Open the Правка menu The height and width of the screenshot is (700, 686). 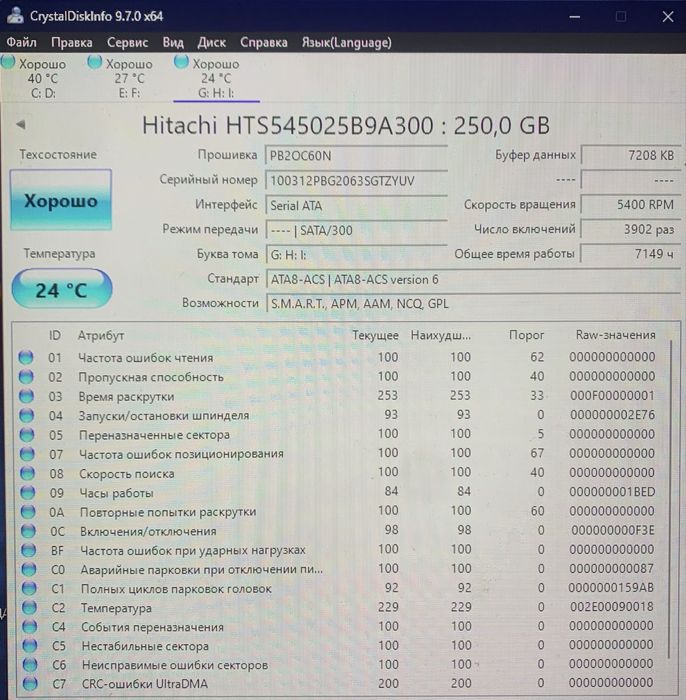71,42
